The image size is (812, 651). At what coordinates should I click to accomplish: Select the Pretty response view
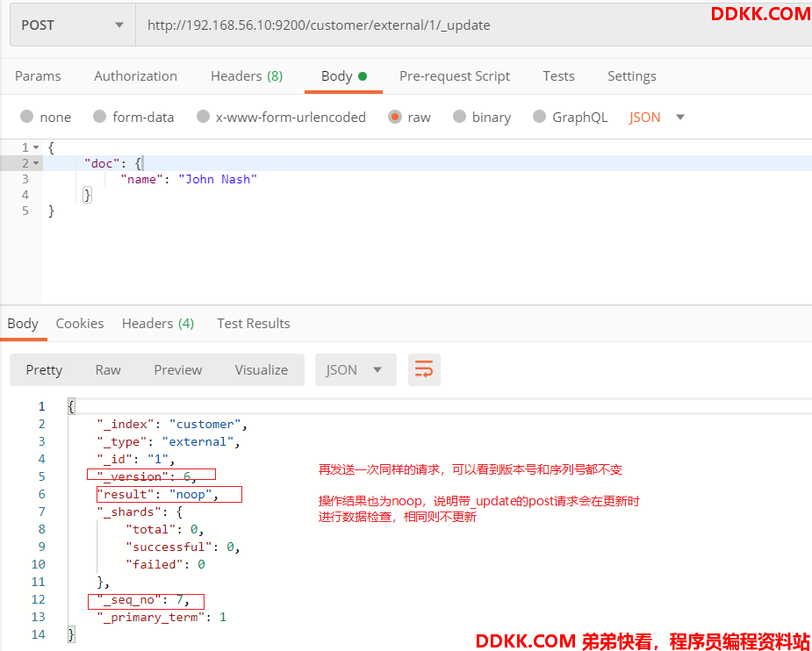click(44, 370)
